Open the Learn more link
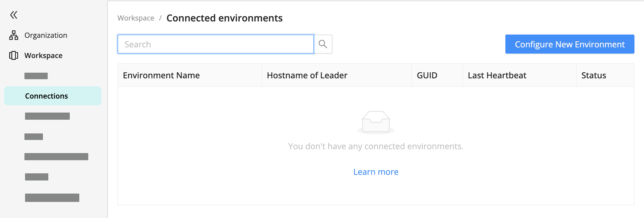This screenshot has width=644, height=218. point(376,172)
